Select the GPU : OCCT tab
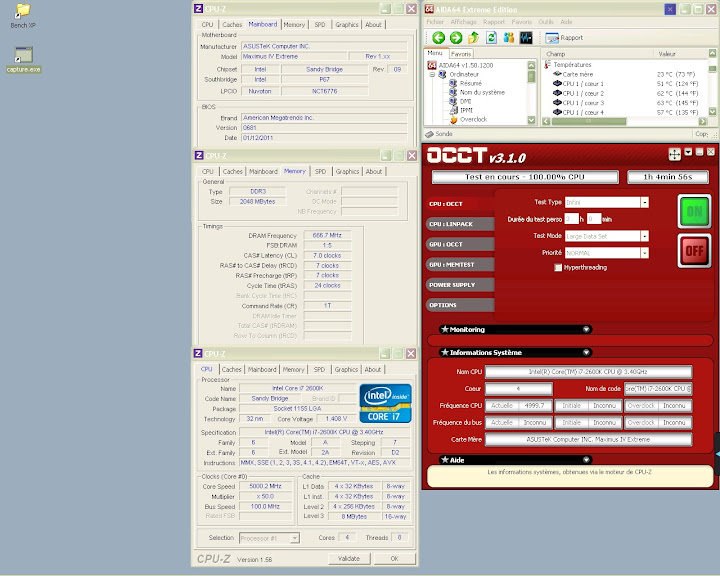The image size is (720, 576). pos(460,244)
